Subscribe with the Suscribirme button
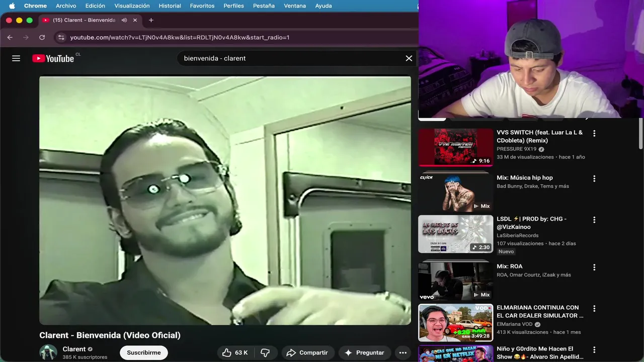This screenshot has height=362, width=644. [144, 352]
